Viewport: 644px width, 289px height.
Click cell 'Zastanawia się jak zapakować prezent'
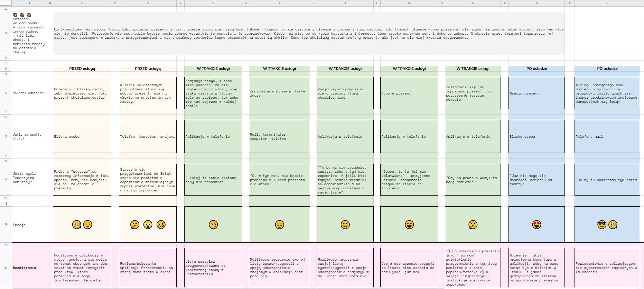click(x=473, y=93)
